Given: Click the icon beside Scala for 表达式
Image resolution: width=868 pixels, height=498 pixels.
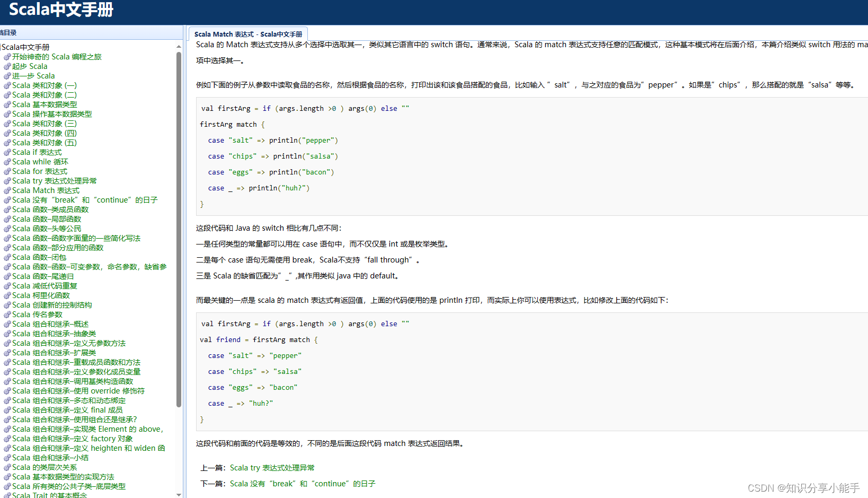Looking at the screenshot, I should coord(7,171).
